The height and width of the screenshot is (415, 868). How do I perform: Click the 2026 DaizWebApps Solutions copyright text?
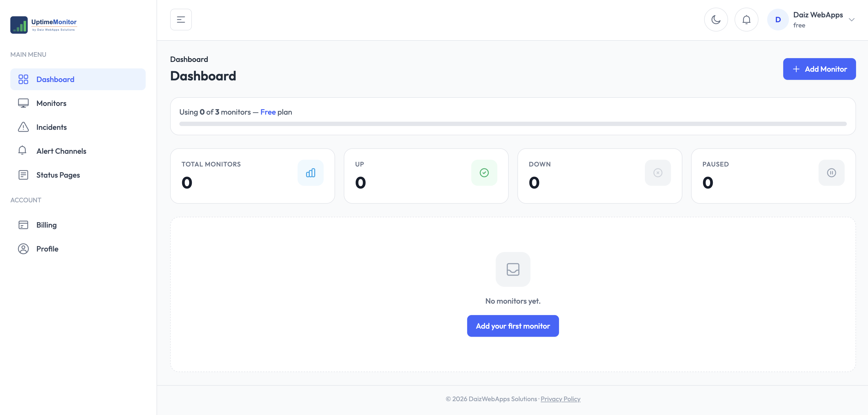pos(491,399)
